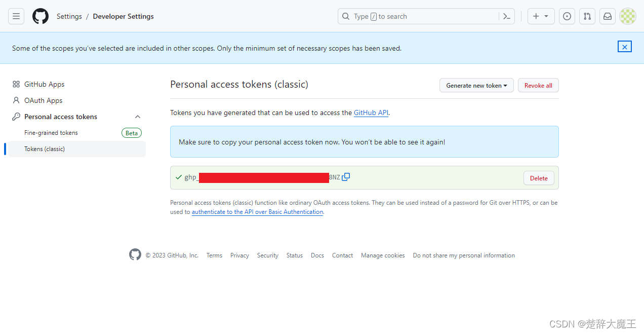Click Settings in the breadcrumb
The width and height of the screenshot is (644, 334).
tap(69, 16)
